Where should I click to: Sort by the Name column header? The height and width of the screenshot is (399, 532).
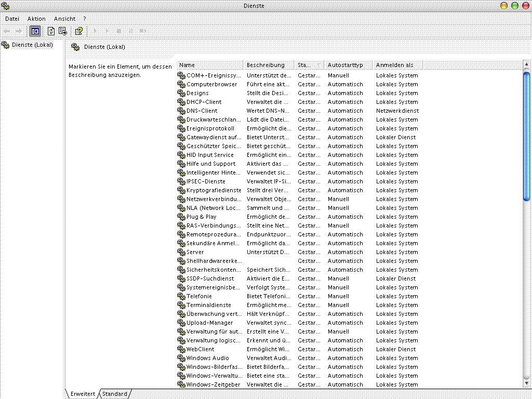point(210,65)
